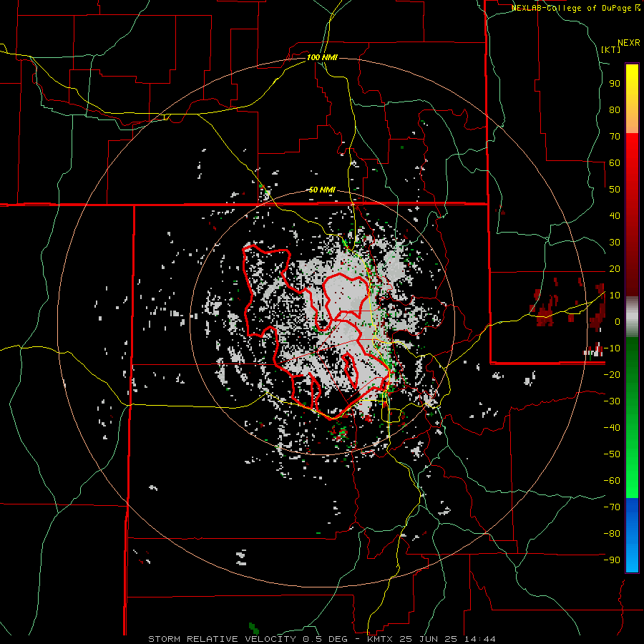
Task: Click the 50 knot value on the scale
Action: coord(615,190)
